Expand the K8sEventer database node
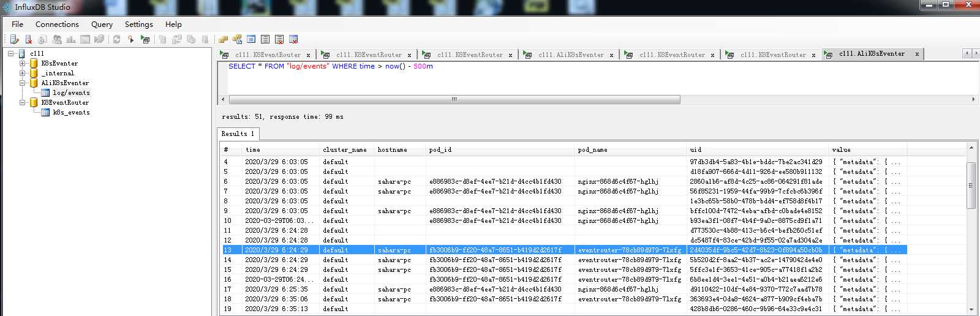This screenshot has height=316, width=980. (23, 63)
